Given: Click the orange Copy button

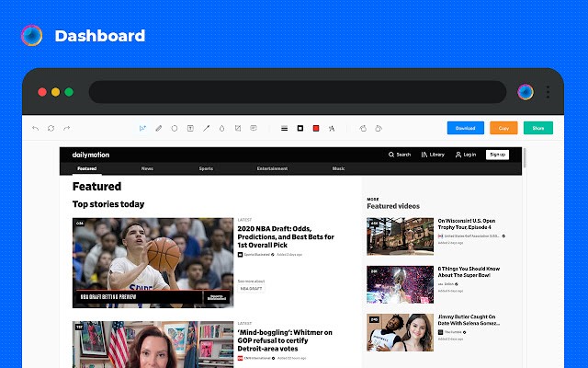Looking at the screenshot, I should (503, 128).
